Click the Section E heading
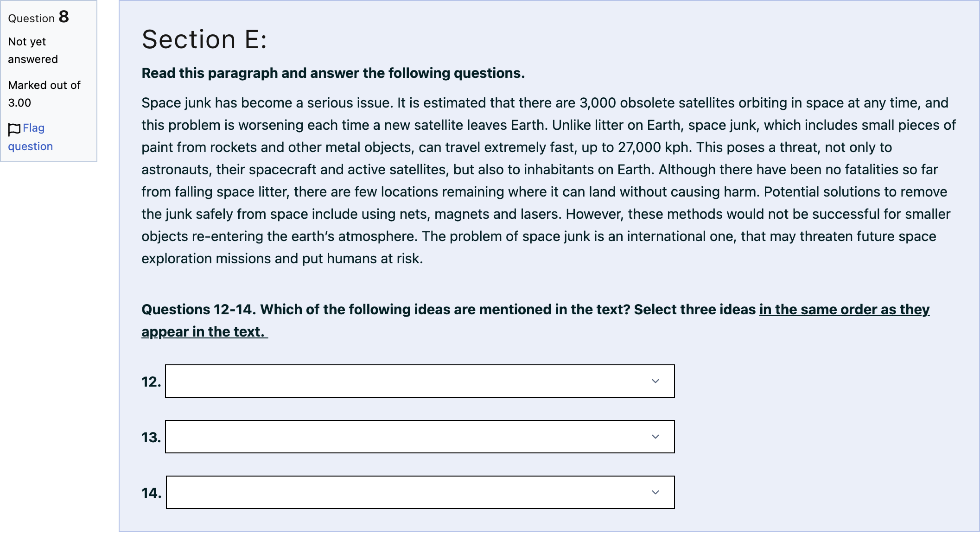 click(204, 39)
